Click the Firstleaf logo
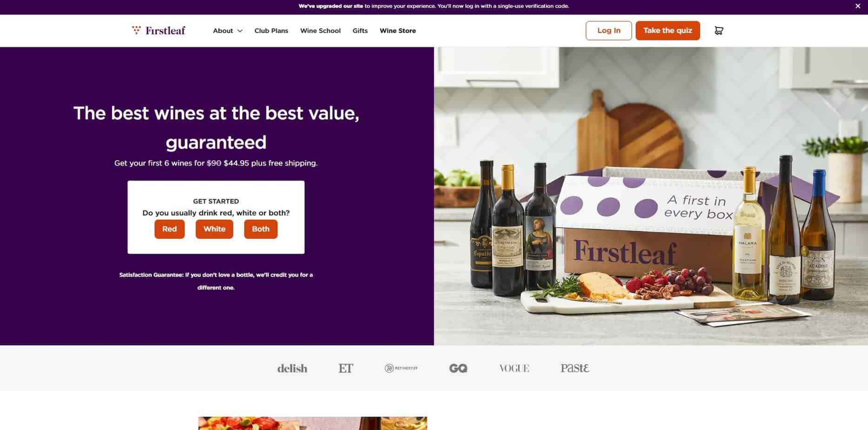 159,31
